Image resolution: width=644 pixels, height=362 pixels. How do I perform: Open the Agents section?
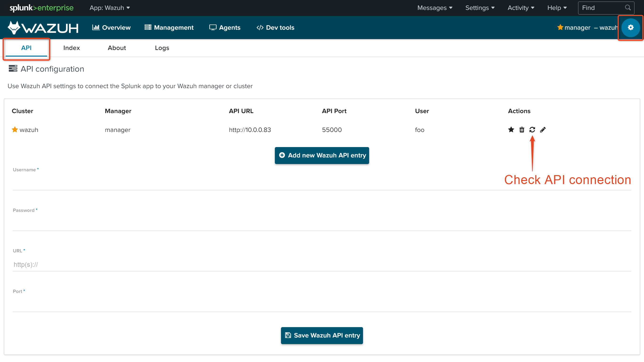(225, 28)
